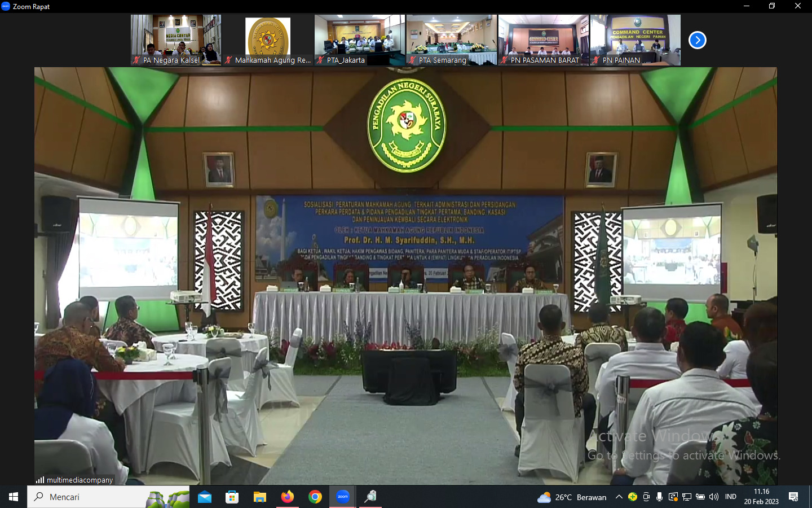Open the volume control in system tray
This screenshot has width=812, height=508.
click(714, 497)
